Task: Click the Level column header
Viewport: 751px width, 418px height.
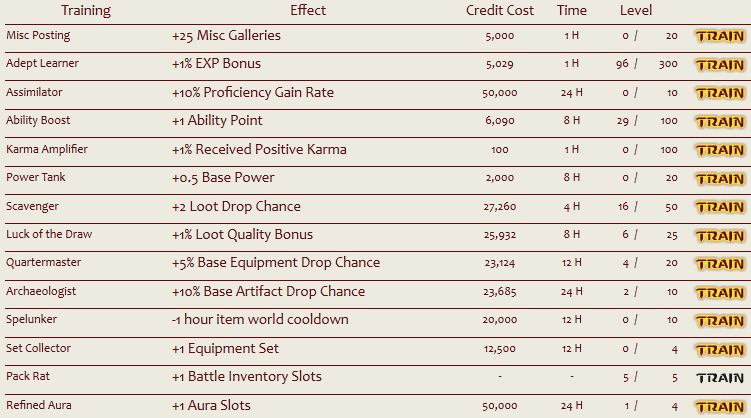Action: (x=636, y=11)
